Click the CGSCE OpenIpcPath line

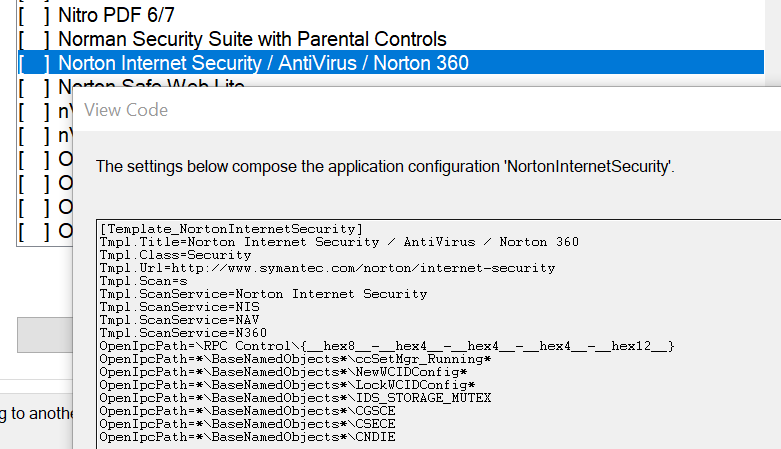coord(248,410)
